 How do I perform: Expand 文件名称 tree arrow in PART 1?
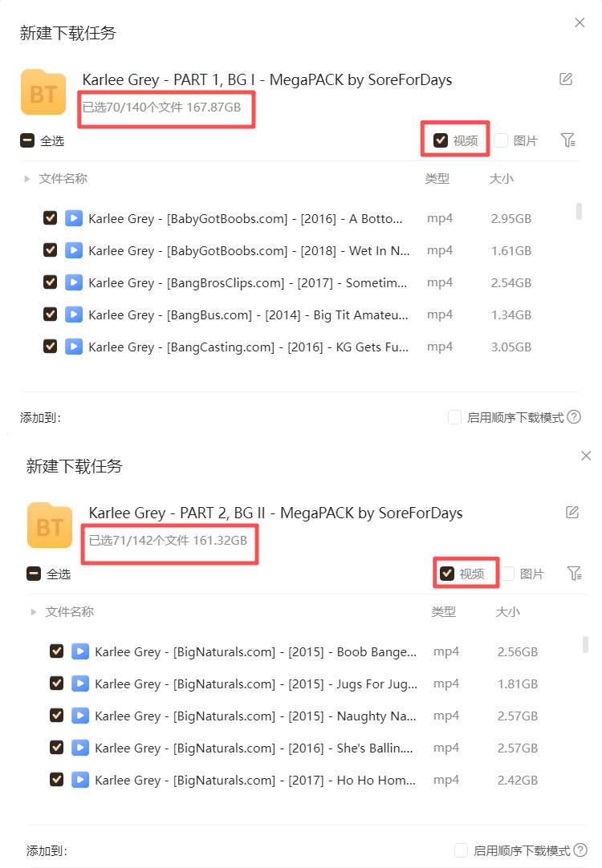point(26,179)
